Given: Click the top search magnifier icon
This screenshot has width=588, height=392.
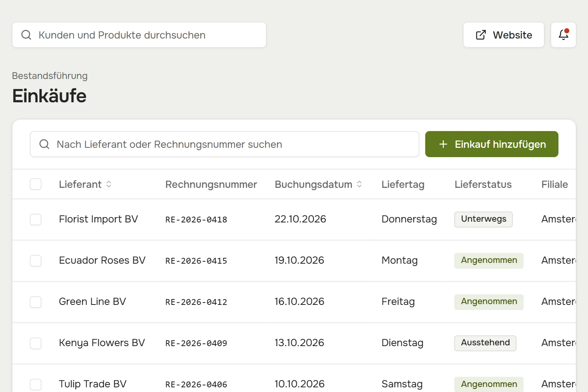Looking at the screenshot, I should (x=26, y=35).
